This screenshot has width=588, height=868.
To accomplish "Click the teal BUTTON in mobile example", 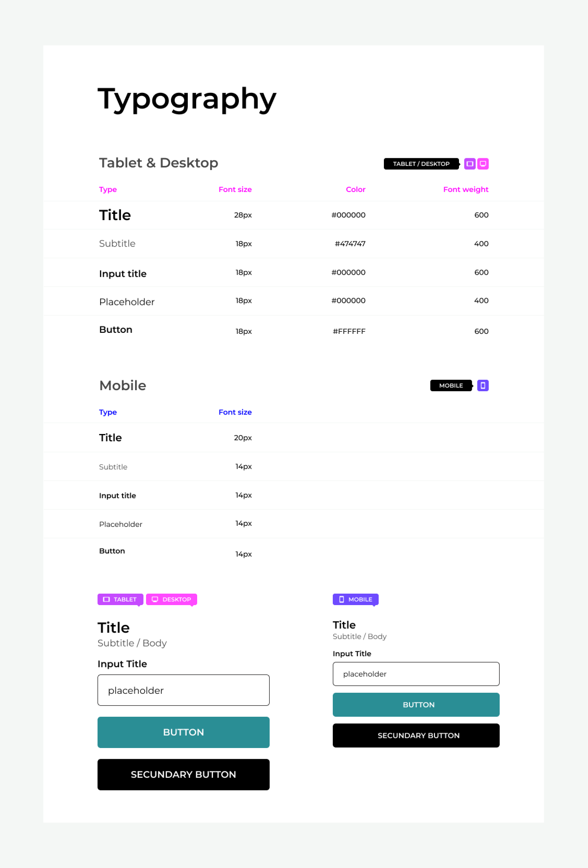I will click(416, 705).
